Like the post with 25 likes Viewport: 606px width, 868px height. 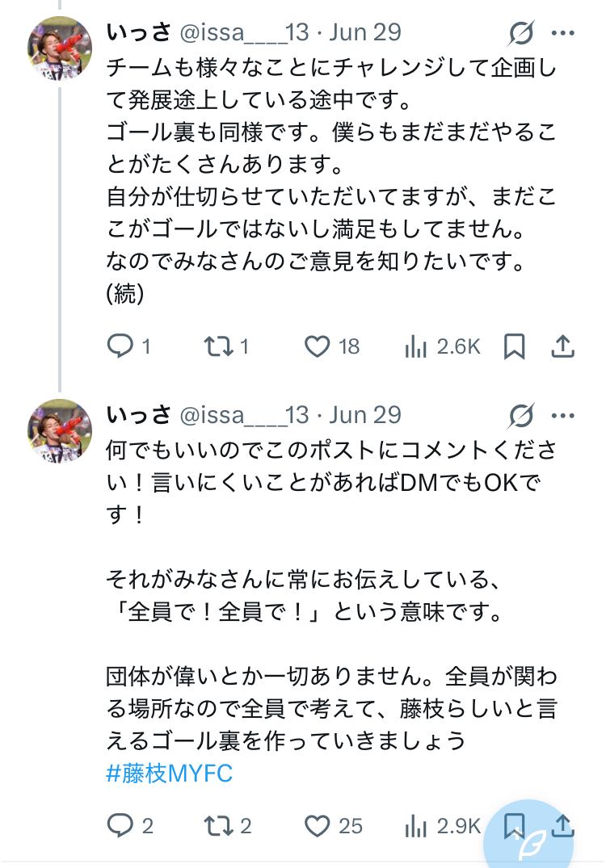tap(318, 825)
